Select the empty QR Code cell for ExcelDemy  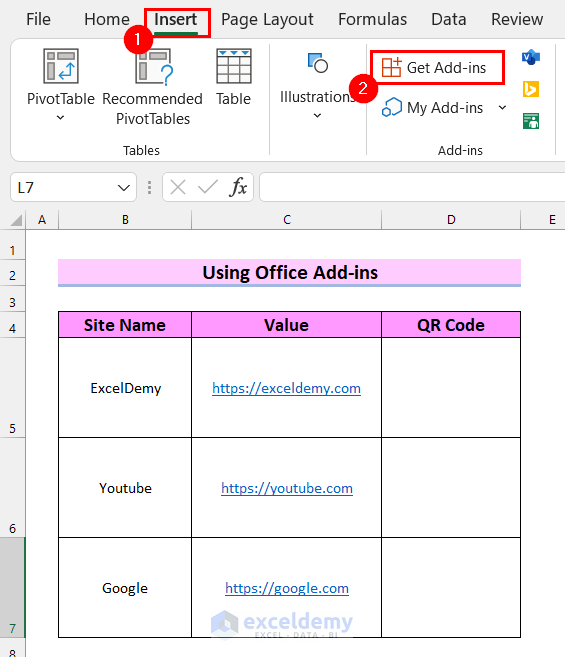coord(451,388)
